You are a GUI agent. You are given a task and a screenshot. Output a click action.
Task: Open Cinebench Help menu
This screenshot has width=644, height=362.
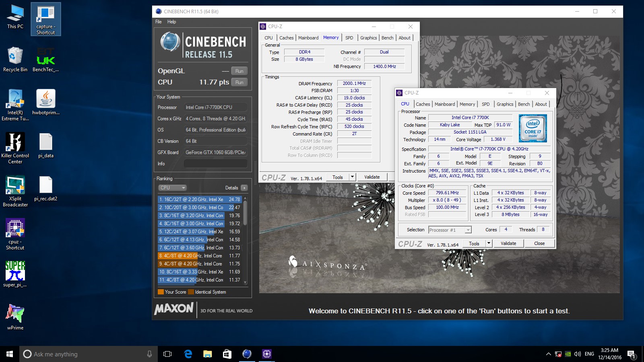coord(172,22)
